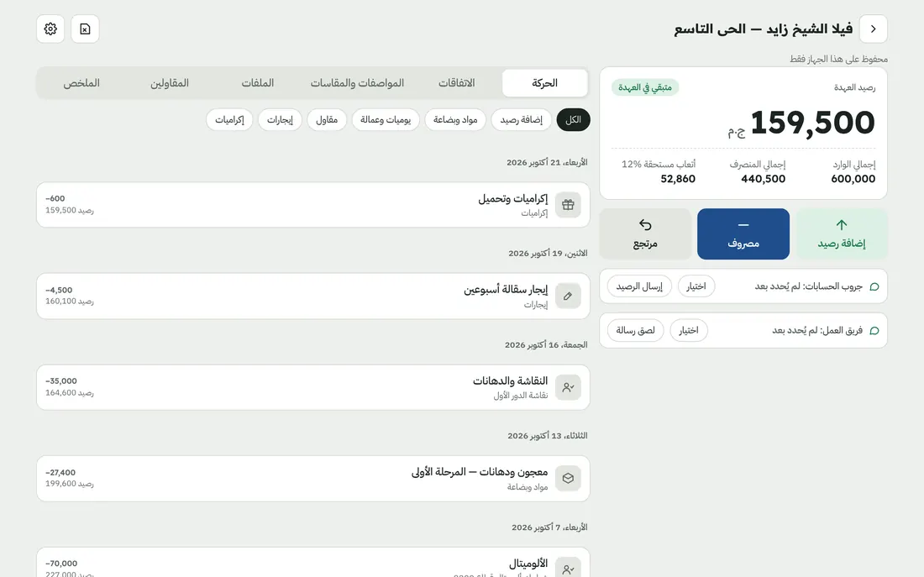Click the لصق رسالة button
This screenshot has width=924, height=577.
click(635, 331)
